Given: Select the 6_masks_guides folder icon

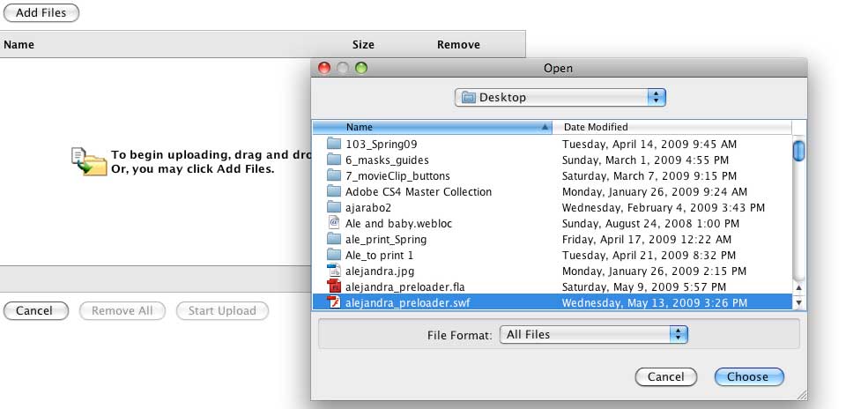Looking at the screenshot, I should click(x=334, y=160).
